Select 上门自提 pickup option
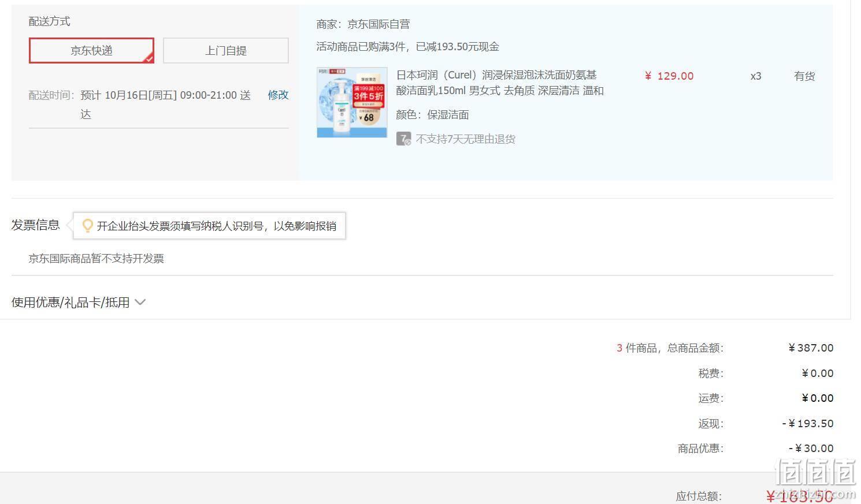This screenshot has width=861, height=504. pyautogui.click(x=226, y=51)
